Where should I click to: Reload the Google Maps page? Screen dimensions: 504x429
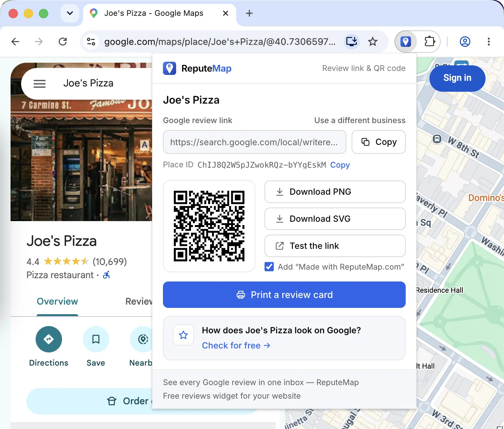(63, 42)
